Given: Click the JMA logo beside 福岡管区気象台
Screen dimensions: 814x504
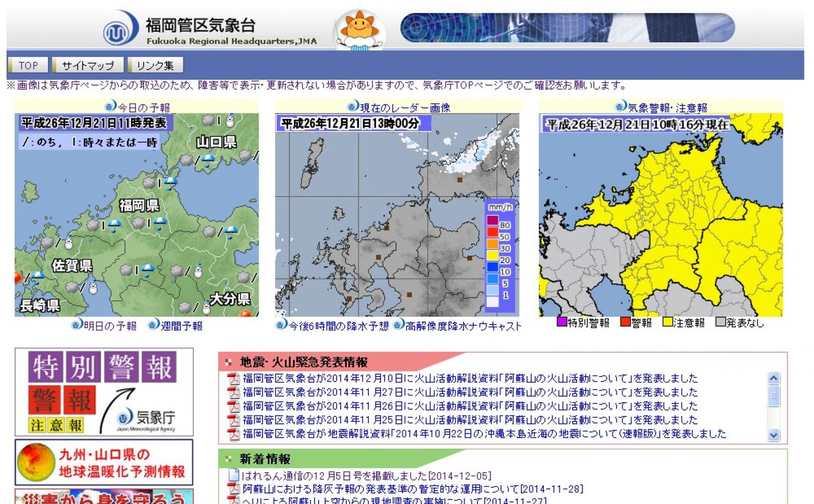Looking at the screenshot, I should click(120, 29).
